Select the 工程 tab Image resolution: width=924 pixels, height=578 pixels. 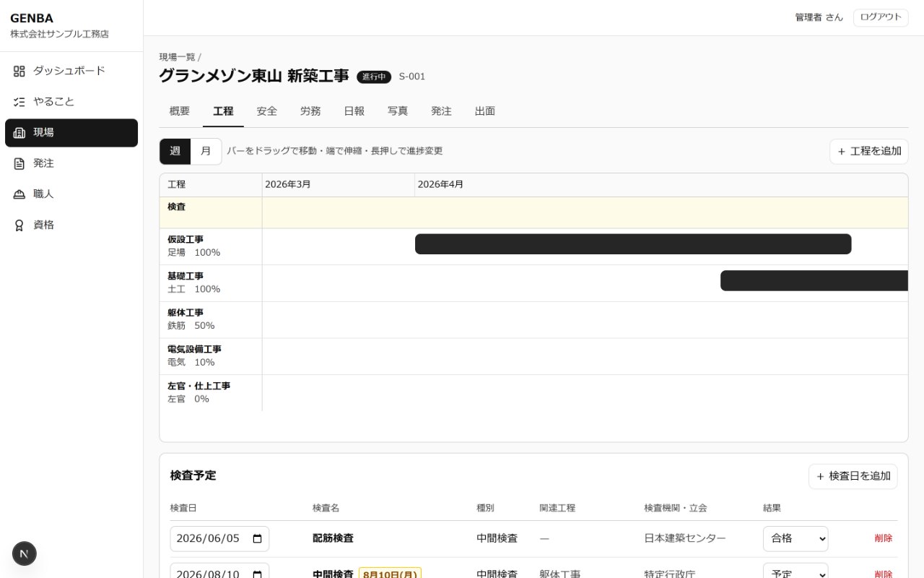pos(223,111)
